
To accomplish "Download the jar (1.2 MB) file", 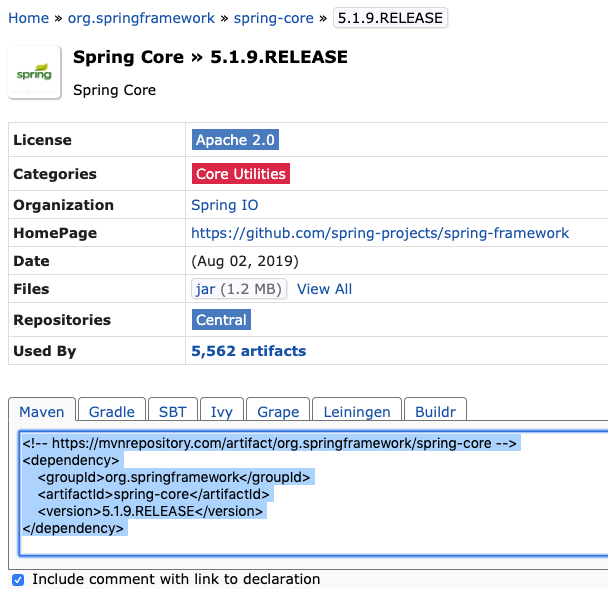I will (x=239, y=289).
